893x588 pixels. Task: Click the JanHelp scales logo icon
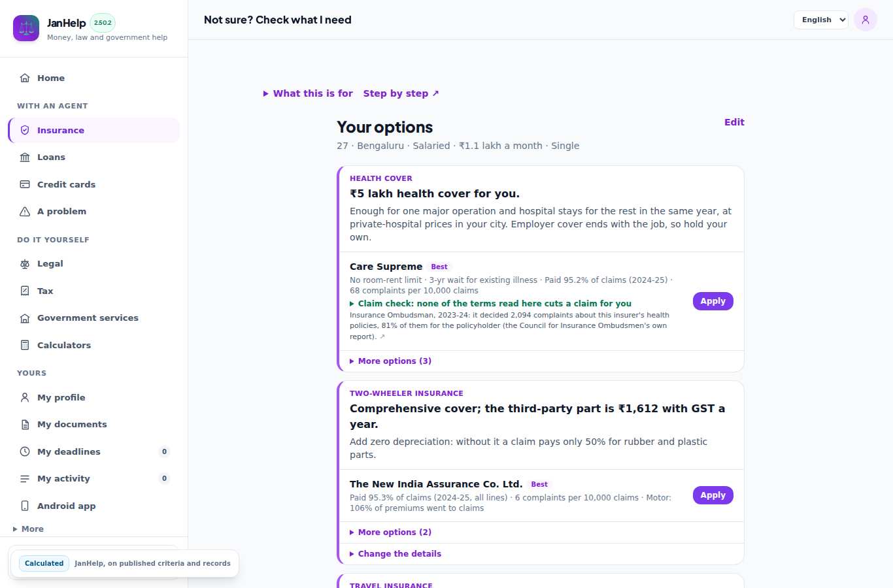click(x=26, y=28)
